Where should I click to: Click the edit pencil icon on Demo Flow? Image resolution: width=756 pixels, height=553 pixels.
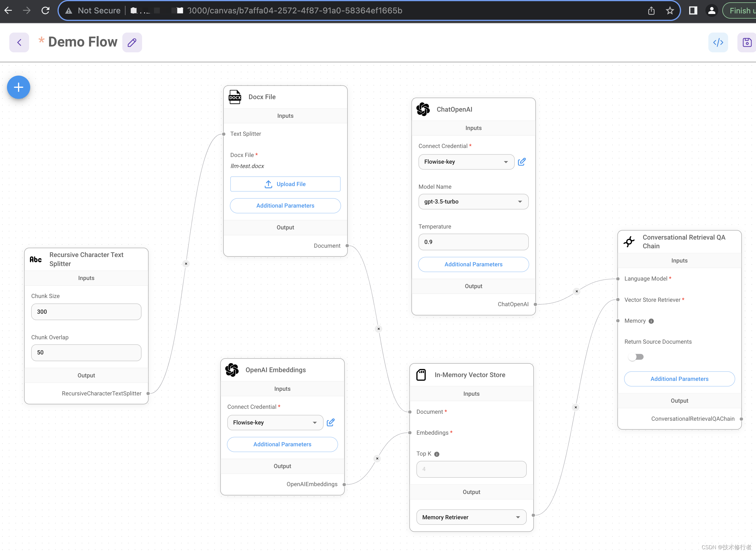pyautogui.click(x=132, y=42)
